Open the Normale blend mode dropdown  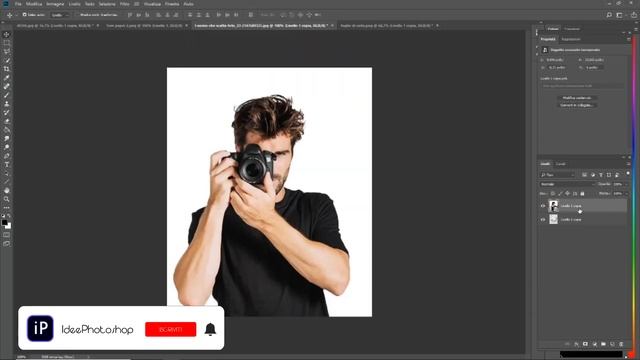[567, 184]
